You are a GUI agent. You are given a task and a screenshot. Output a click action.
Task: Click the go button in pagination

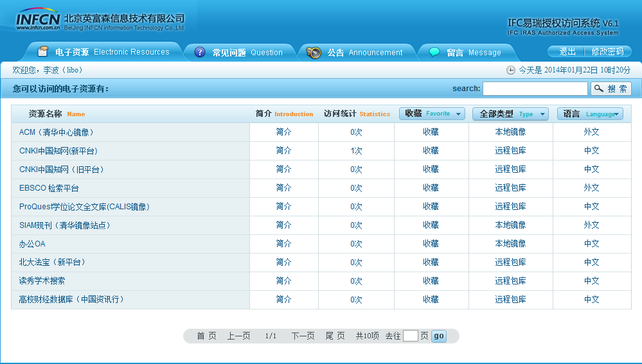click(438, 336)
